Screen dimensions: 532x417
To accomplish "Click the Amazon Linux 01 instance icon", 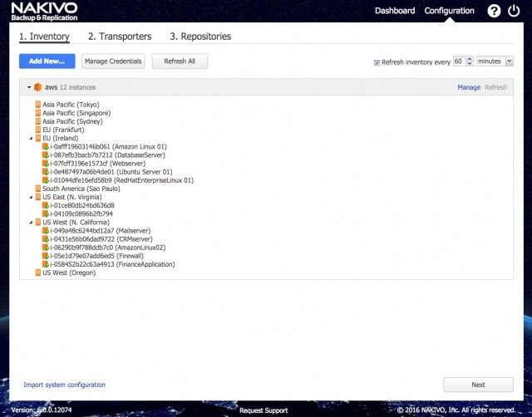I will coord(46,147).
